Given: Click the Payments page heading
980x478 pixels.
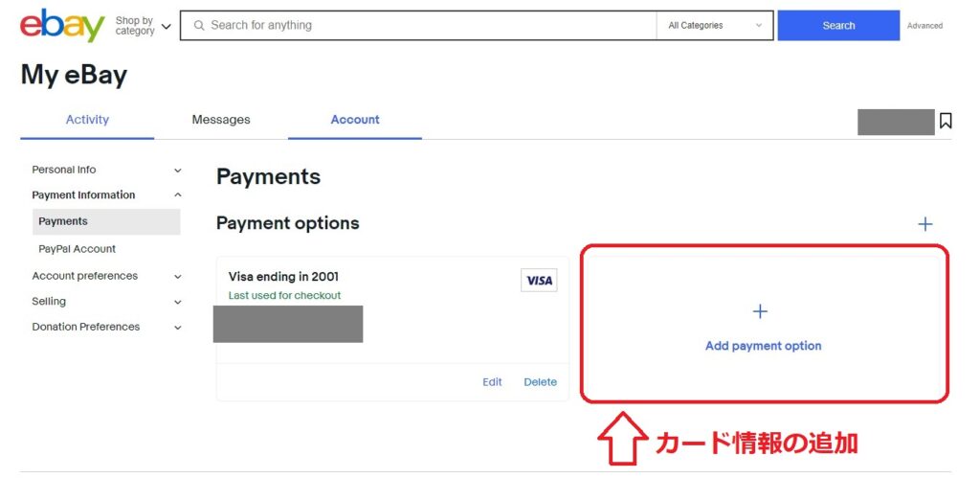Looking at the screenshot, I should coord(268,177).
